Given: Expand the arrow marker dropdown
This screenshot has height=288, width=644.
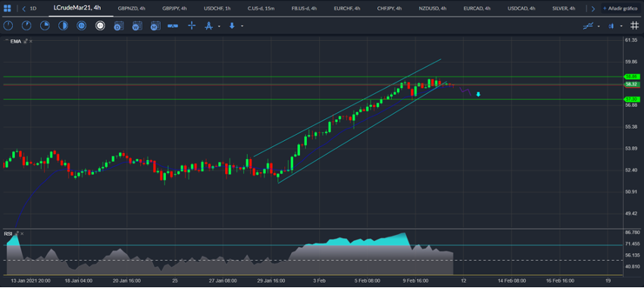Looking at the screenshot, I should pyautogui.click(x=242, y=27).
